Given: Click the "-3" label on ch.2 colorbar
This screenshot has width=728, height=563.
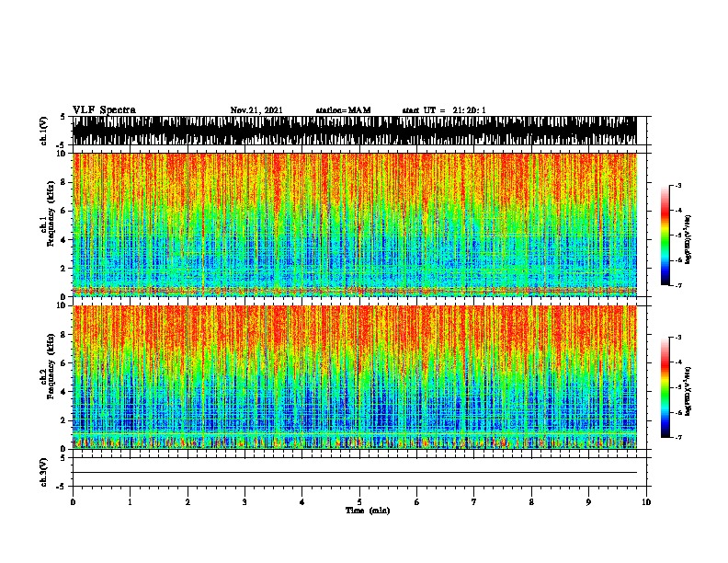Looking at the screenshot, I should pyautogui.click(x=678, y=338).
